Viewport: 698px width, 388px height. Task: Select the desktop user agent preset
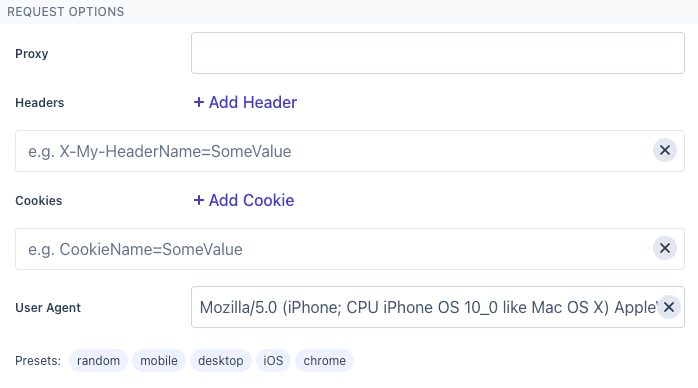(x=221, y=360)
